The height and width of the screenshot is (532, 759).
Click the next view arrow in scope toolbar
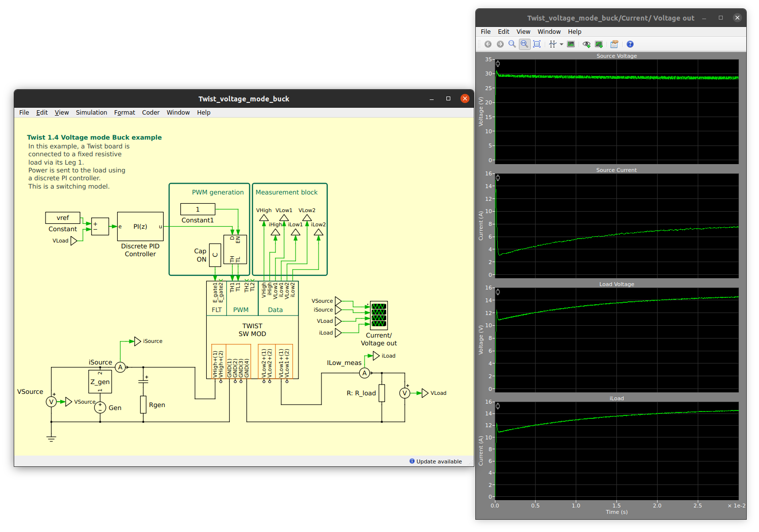[500, 44]
